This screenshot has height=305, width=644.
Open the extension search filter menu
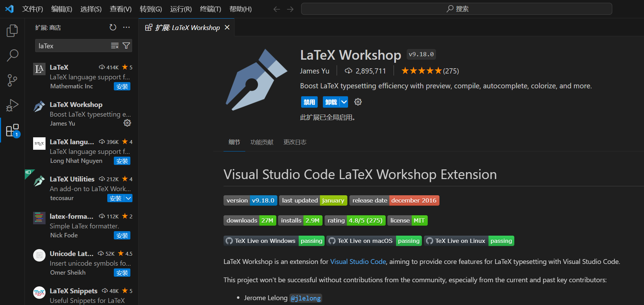click(x=126, y=46)
